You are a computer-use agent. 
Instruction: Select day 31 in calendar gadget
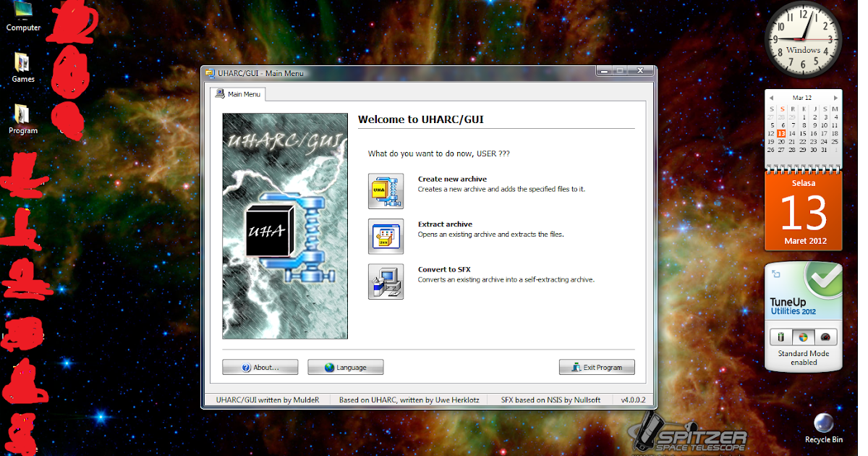[x=824, y=150]
